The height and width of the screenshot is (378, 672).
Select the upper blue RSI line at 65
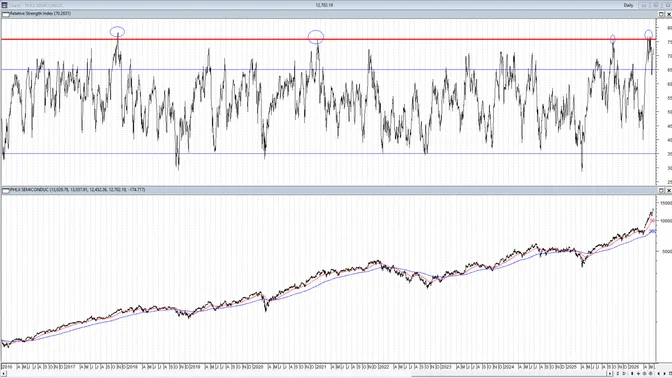[x=328, y=69]
